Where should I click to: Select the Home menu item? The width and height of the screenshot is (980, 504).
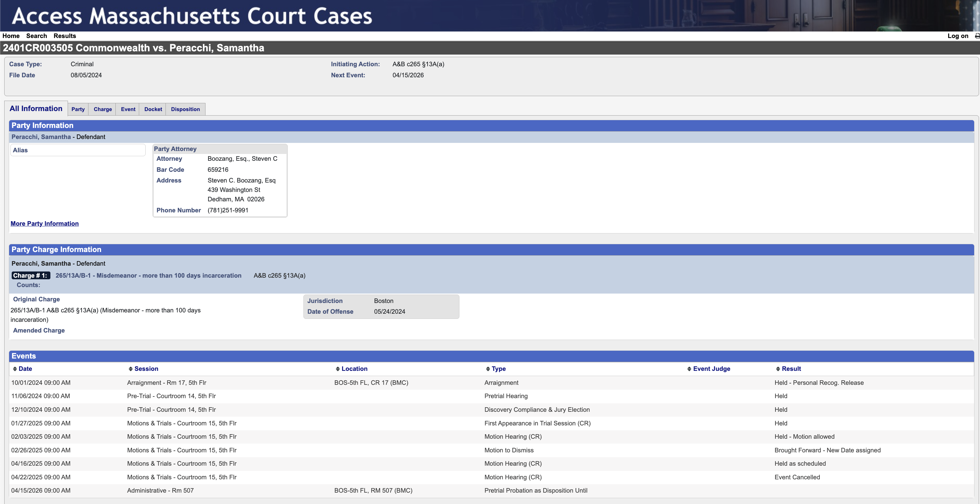pyautogui.click(x=11, y=36)
